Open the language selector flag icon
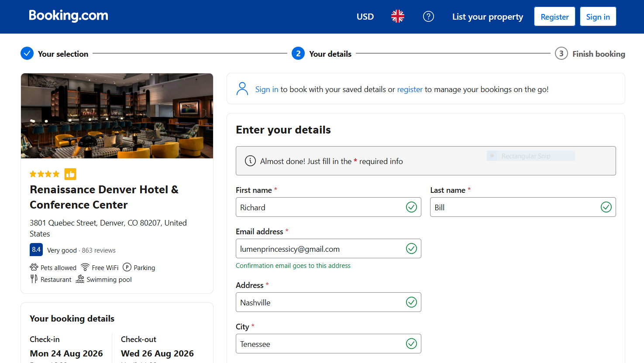644x363 pixels. 397,17
